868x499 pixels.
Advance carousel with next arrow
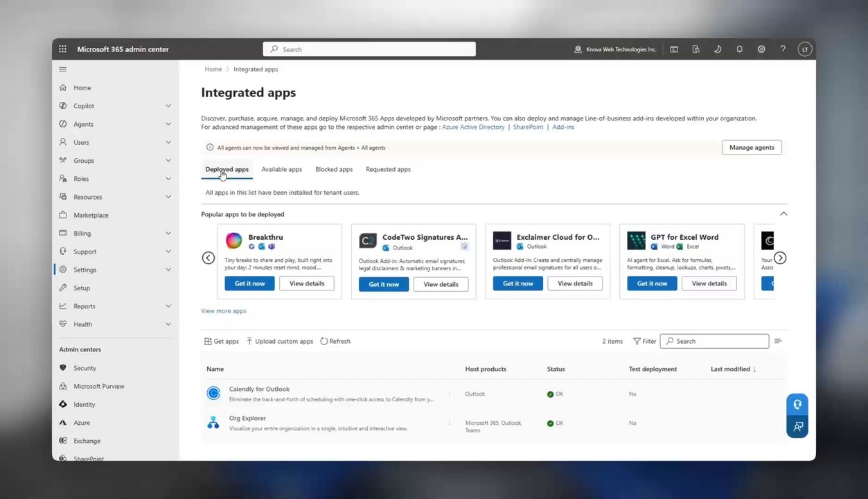point(780,258)
